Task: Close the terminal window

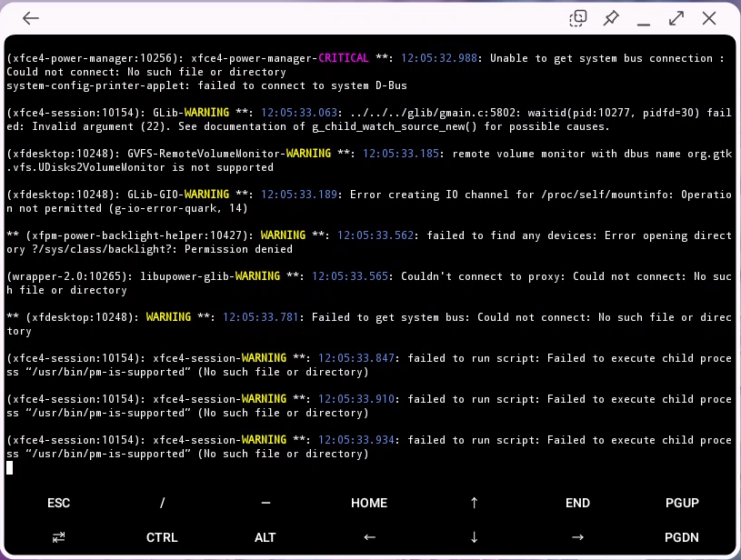Action: (x=709, y=18)
